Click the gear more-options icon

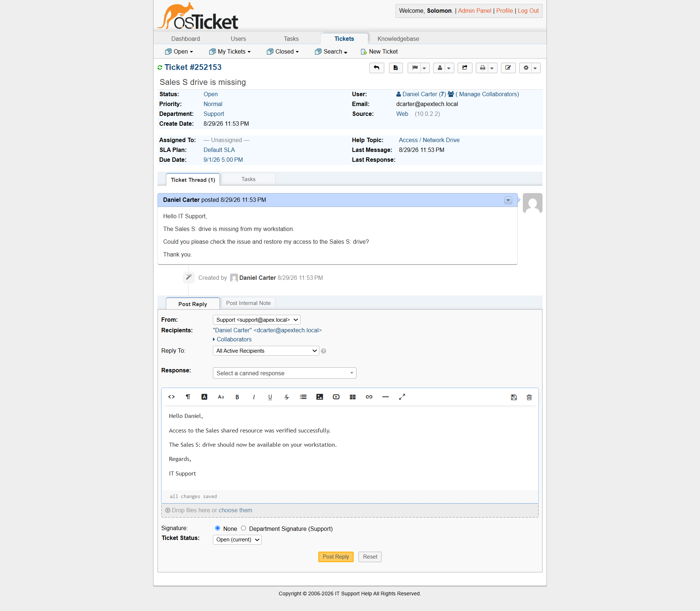(x=526, y=68)
